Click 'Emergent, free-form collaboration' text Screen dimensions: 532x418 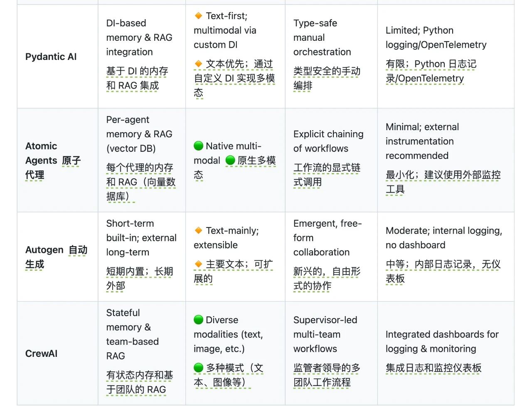coord(328,238)
